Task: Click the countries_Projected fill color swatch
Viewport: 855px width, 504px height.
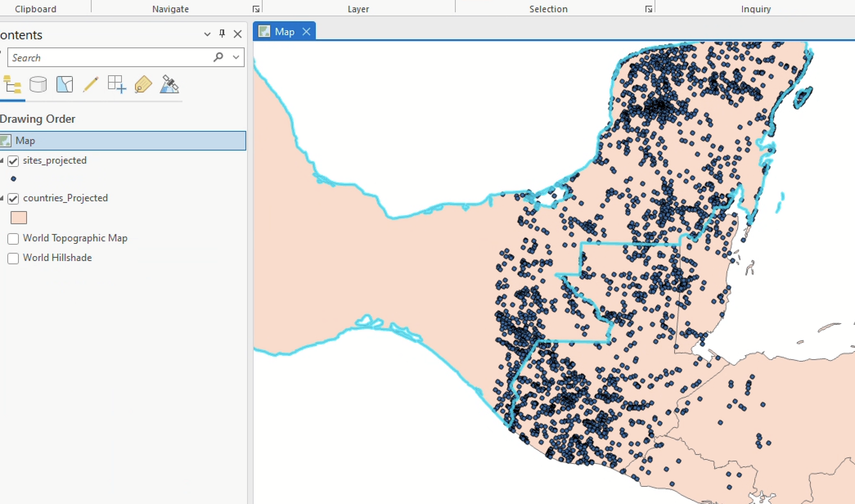Action: point(19,217)
